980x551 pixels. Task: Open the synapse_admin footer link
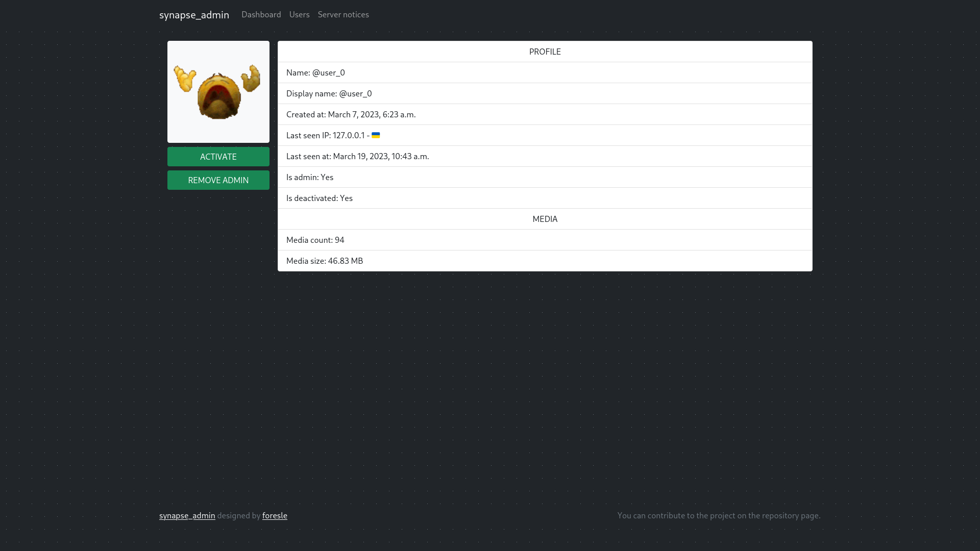point(187,515)
